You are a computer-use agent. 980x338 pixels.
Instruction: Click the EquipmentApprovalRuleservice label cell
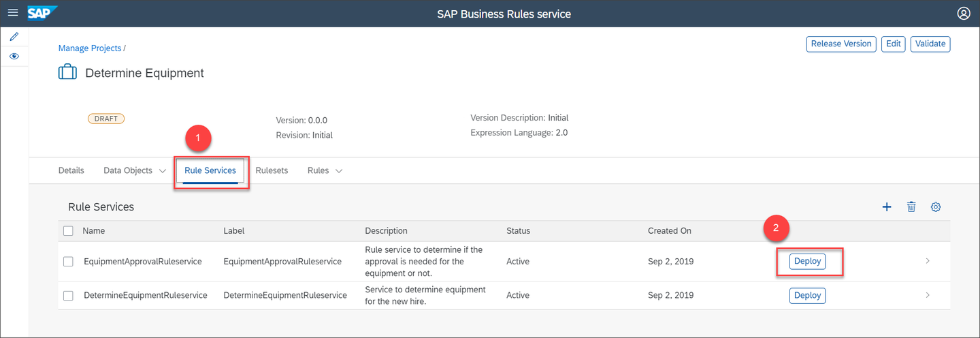pos(282,261)
